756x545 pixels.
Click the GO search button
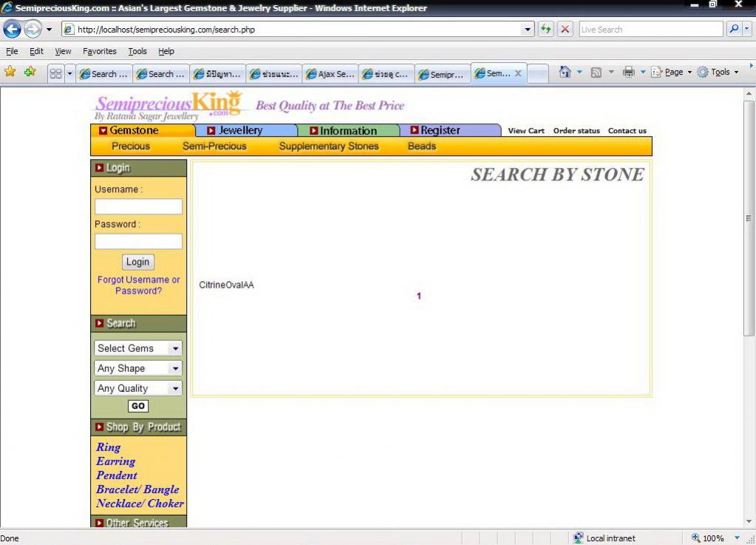[138, 406]
